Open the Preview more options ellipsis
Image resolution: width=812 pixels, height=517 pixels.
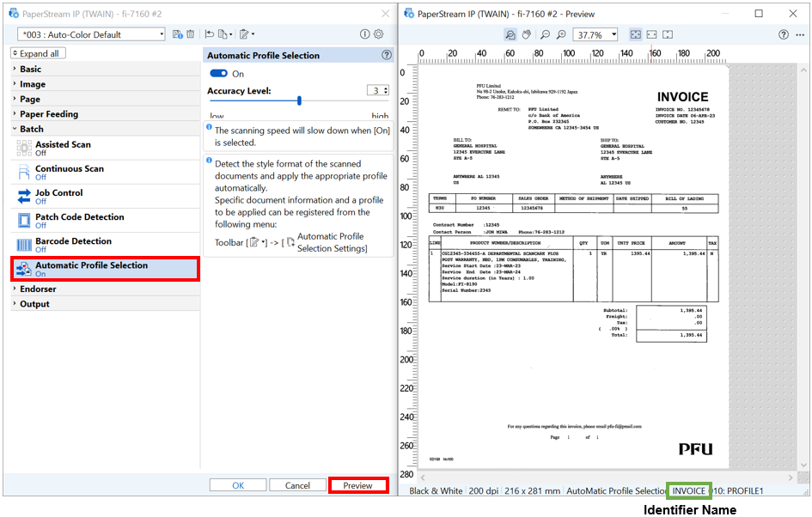point(800,34)
